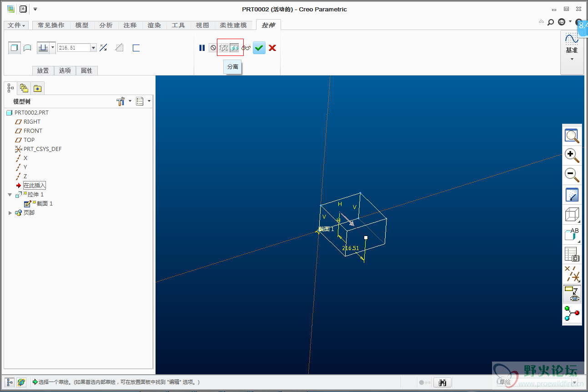Screen dimensions: 588x392
Task: Click the blind depth option icon
Action: coord(43,48)
